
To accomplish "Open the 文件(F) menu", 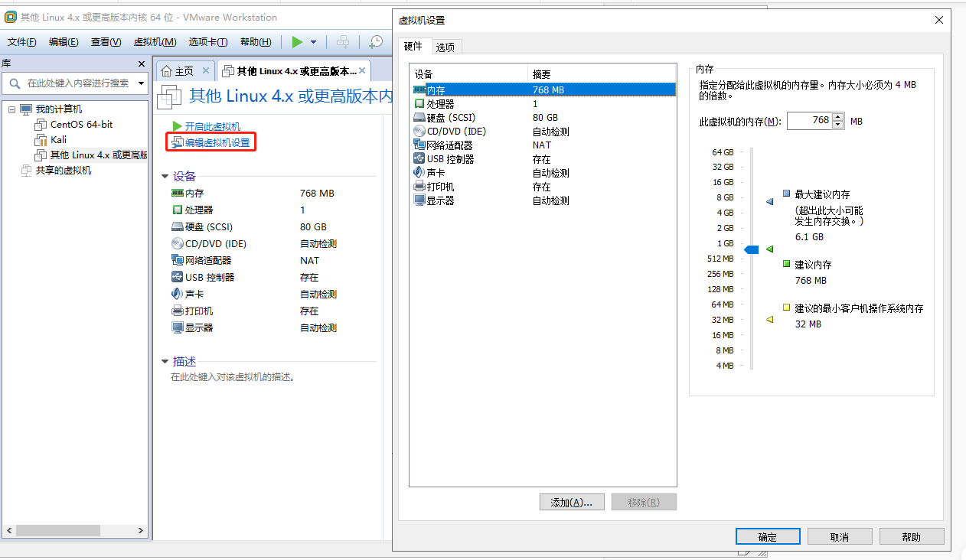I will [22, 42].
